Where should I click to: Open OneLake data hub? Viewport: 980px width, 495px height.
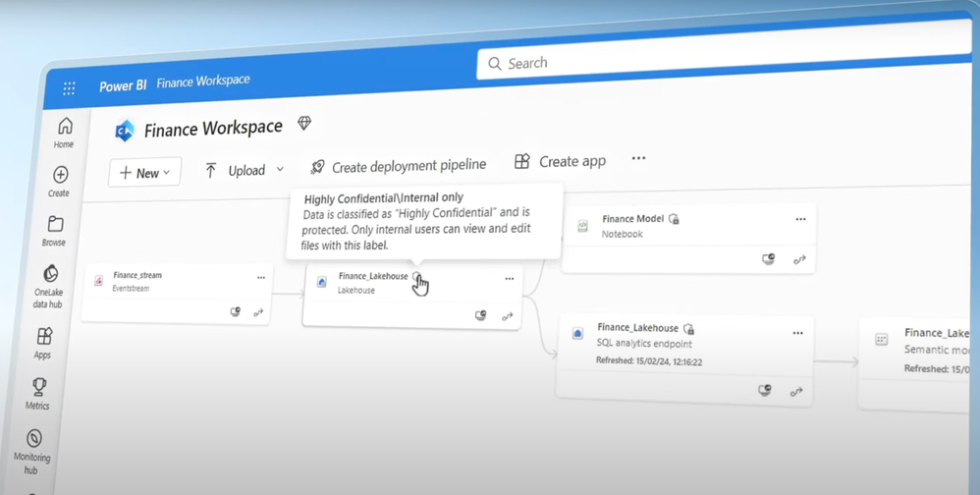click(49, 287)
